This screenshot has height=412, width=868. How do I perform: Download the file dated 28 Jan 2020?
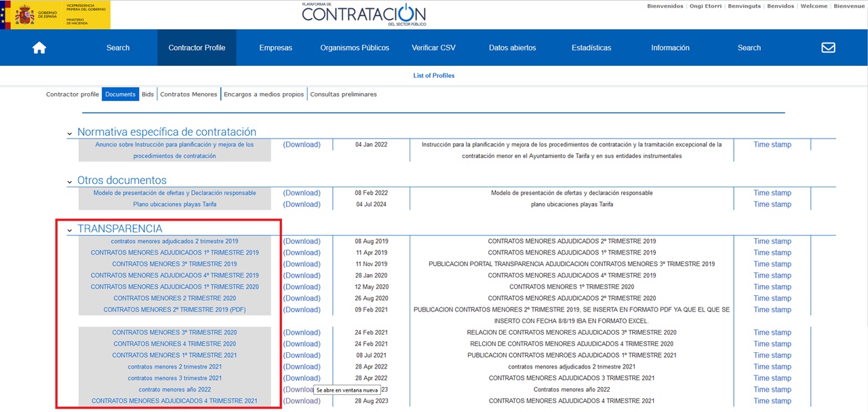click(x=302, y=276)
